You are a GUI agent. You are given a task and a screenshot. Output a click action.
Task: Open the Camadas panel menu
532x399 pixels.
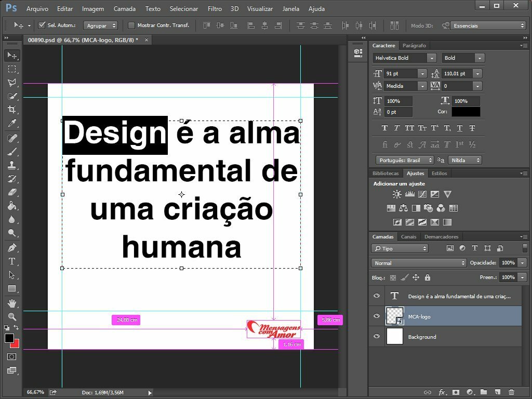click(x=525, y=236)
